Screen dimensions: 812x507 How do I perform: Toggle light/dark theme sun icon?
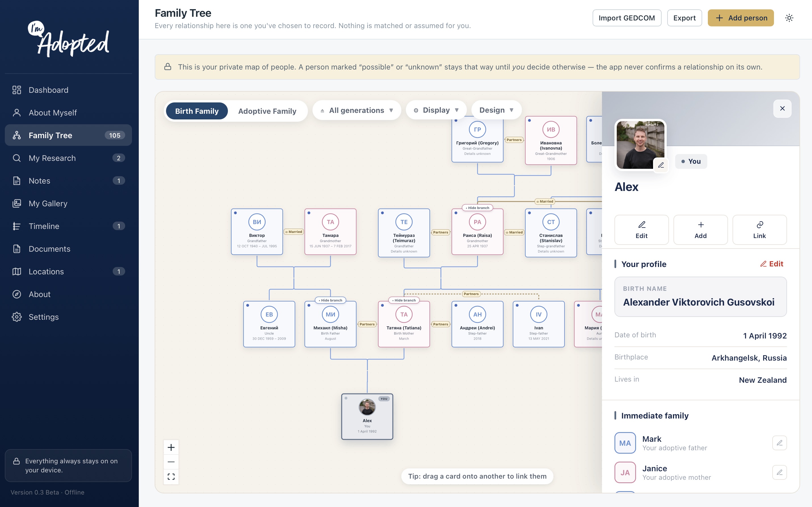pos(789,18)
